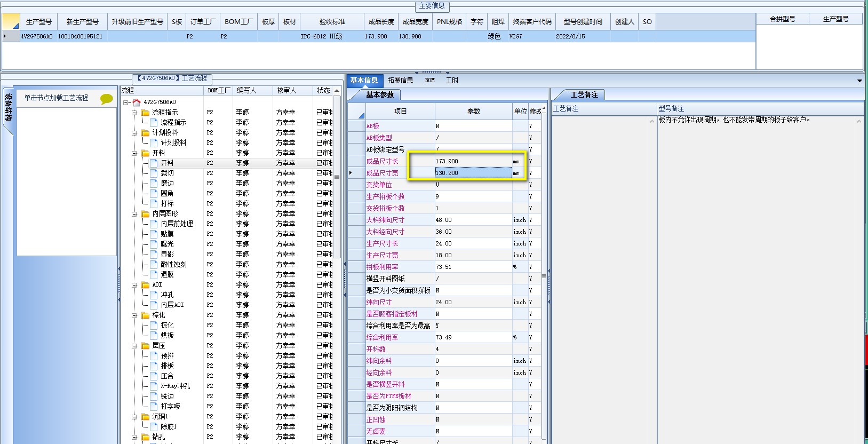Click the 拼板利用率 parameter label
868x444 pixels.
pyautogui.click(x=382, y=267)
